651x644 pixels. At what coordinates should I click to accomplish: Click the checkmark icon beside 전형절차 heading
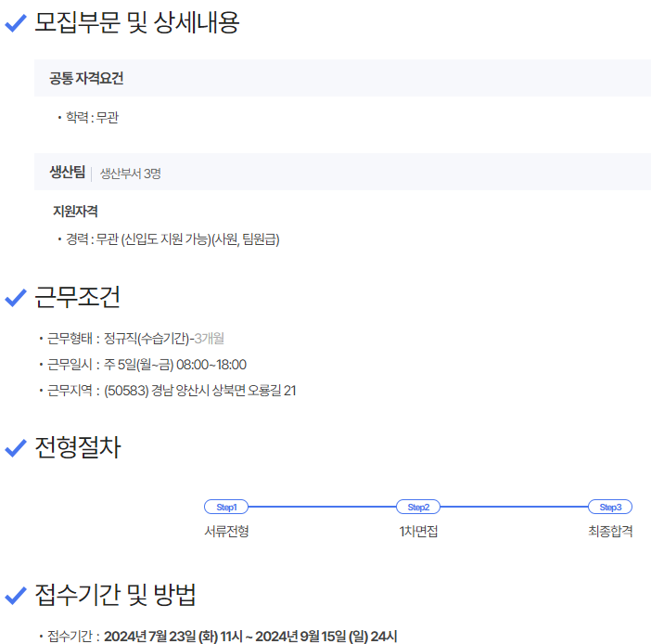tap(16, 448)
